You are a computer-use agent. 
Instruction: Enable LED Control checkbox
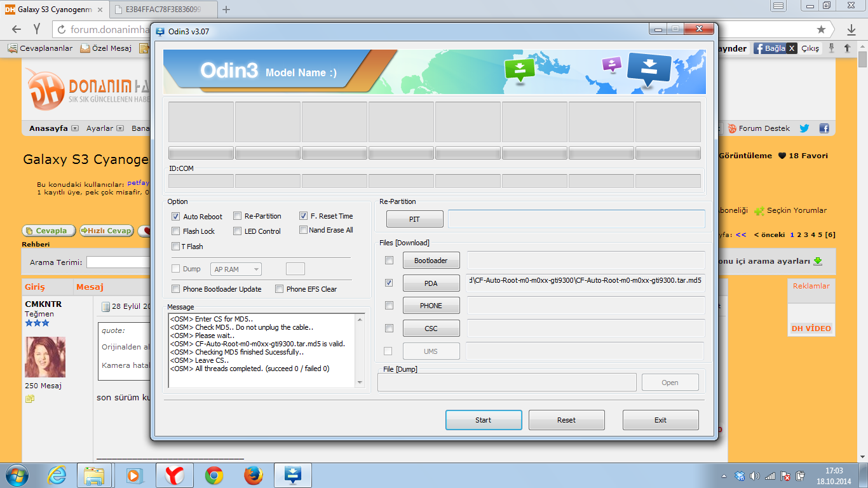(238, 231)
